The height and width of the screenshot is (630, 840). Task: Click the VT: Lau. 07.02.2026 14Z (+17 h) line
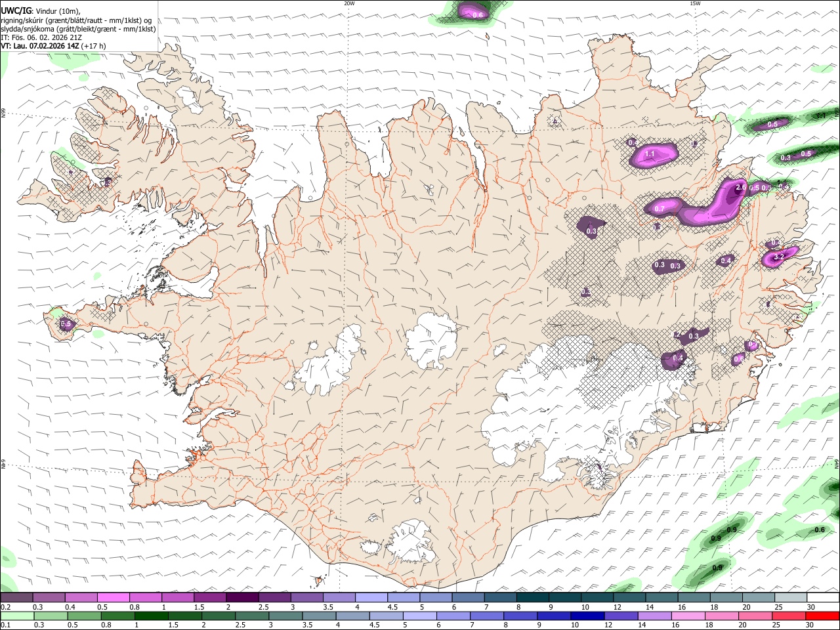tap(53, 46)
